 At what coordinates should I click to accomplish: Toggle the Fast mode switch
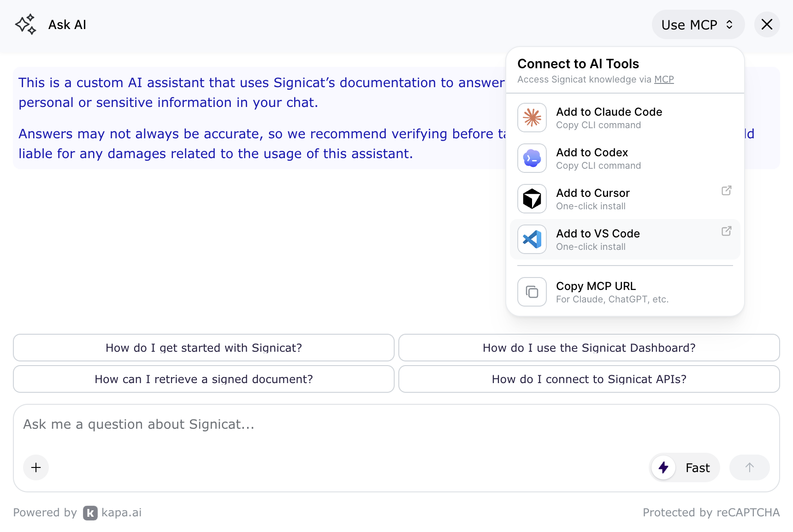[684, 467]
